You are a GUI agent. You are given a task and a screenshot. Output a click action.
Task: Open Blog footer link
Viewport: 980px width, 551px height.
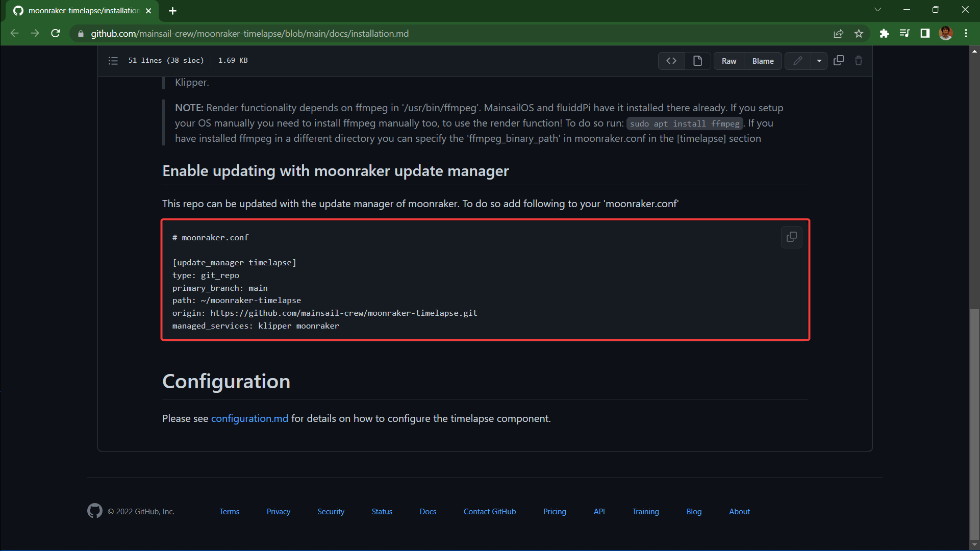coord(694,511)
